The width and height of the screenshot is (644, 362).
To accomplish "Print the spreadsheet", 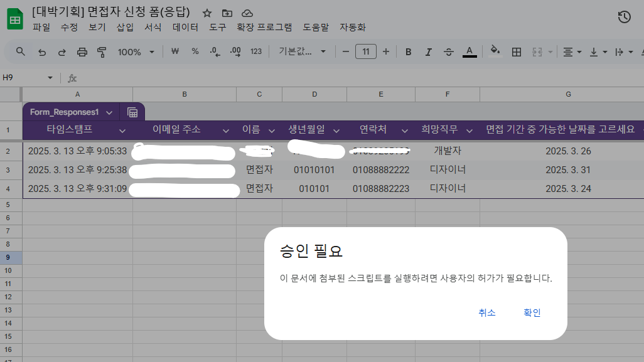I will 82,52.
